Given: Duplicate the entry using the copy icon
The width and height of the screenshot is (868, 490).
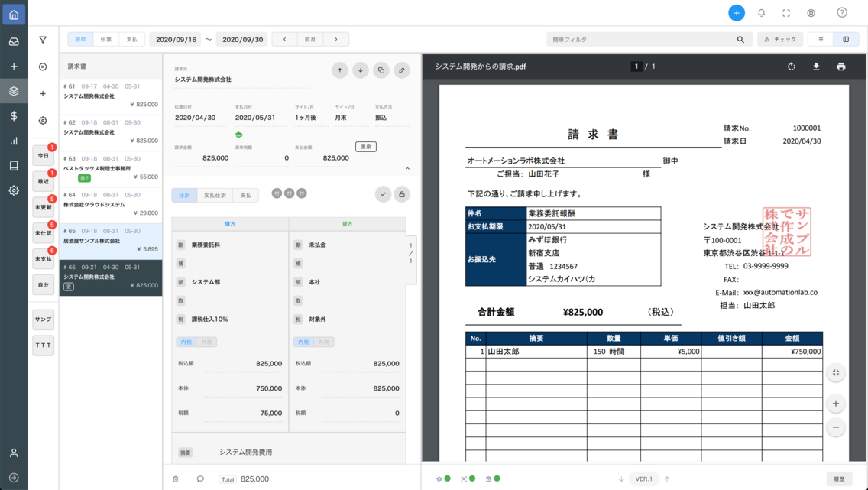Looking at the screenshot, I should [381, 70].
